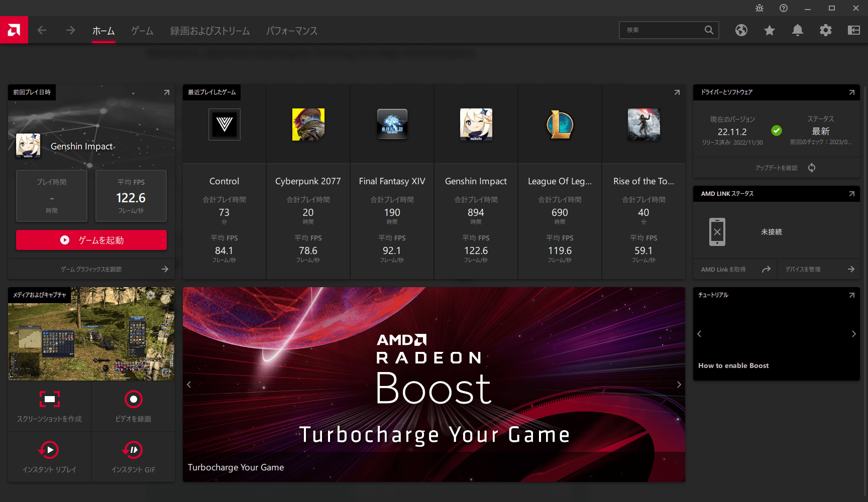Click the globe web browser icon
Screen dimensions: 868x502
[741, 30]
